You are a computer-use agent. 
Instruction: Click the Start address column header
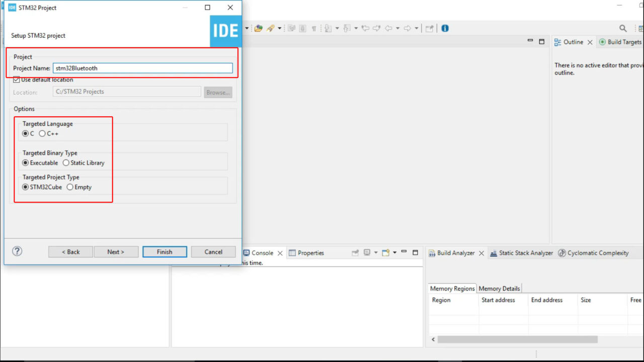pos(503,300)
